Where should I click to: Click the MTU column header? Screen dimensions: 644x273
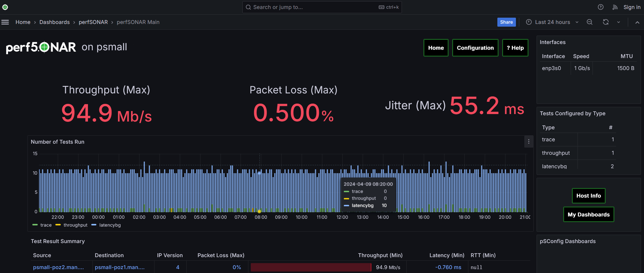pos(627,56)
